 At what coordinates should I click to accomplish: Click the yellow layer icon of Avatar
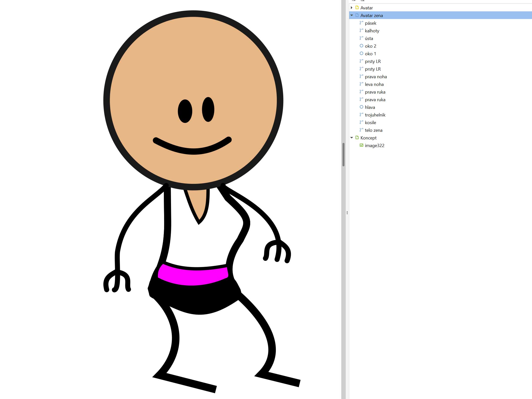[x=357, y=8]
